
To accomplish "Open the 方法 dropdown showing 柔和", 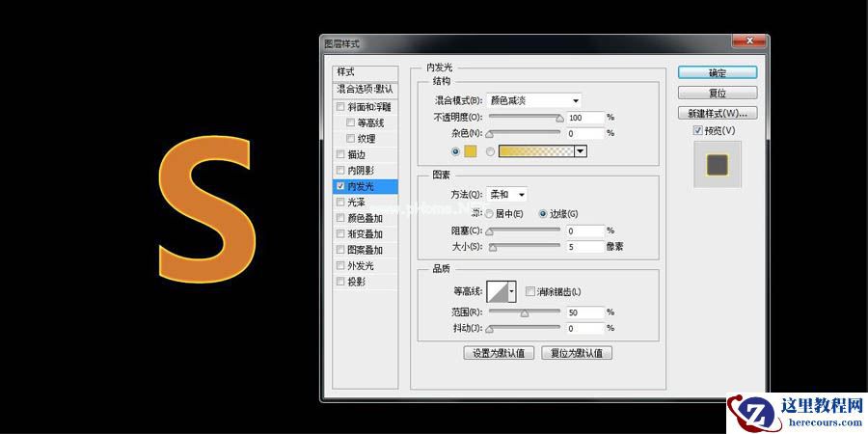I will 506,194.
